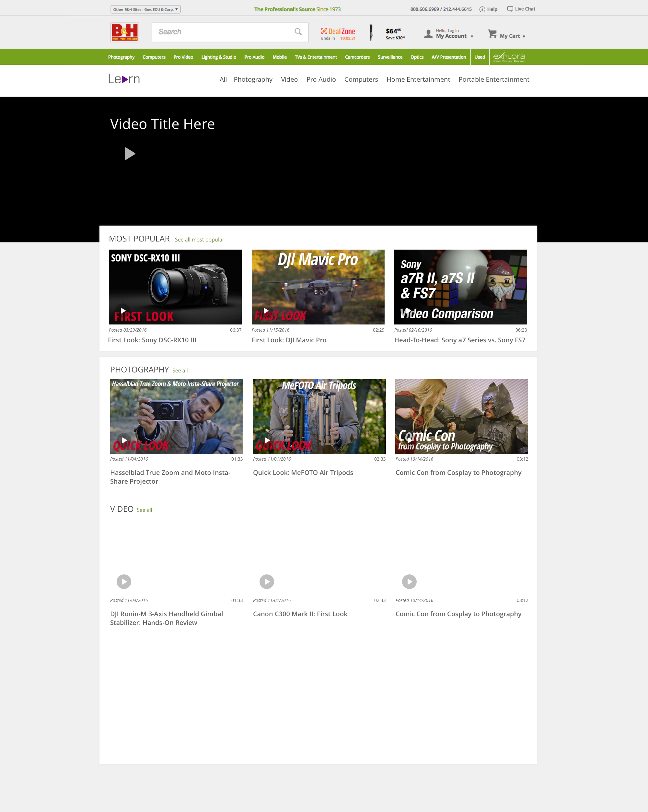Play the MeFOTO Air Tripods video
Image resolution: width=648 pixels, height=812 pixels.
(x=267, y=440)
